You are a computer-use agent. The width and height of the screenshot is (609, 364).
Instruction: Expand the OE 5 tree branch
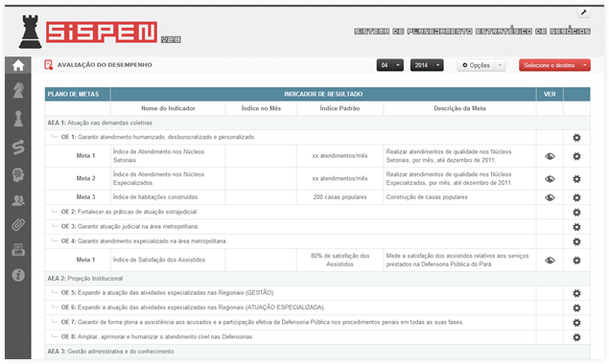pyautogui.click(x=55, y=292)
